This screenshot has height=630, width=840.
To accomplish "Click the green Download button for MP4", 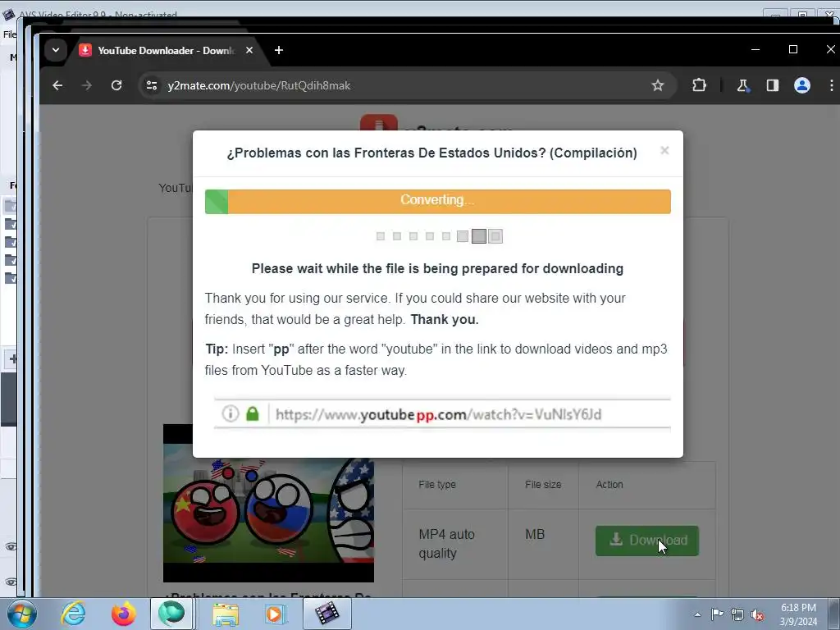I will [x=647, y=541].
